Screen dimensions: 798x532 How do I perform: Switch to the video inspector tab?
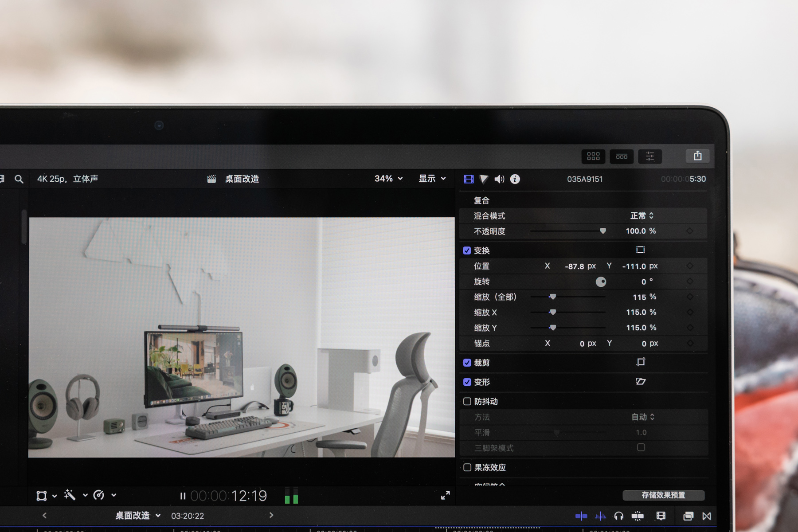tap(469, 179)
